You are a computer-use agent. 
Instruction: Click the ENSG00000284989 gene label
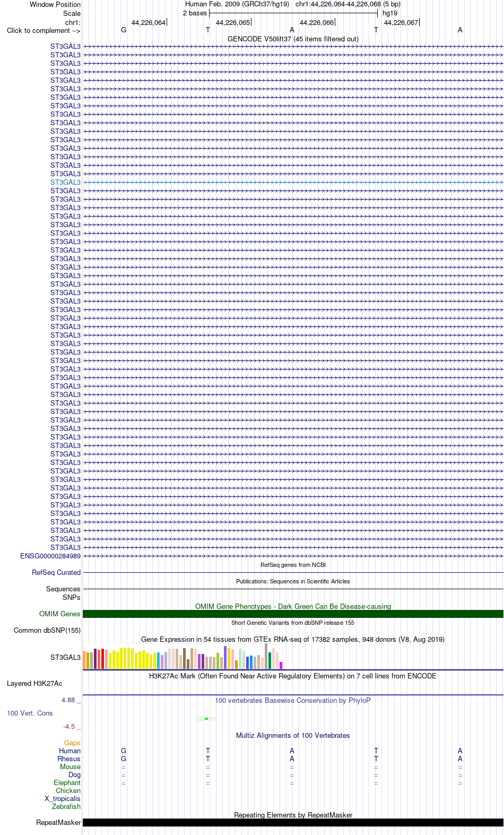tap(50, 556)
